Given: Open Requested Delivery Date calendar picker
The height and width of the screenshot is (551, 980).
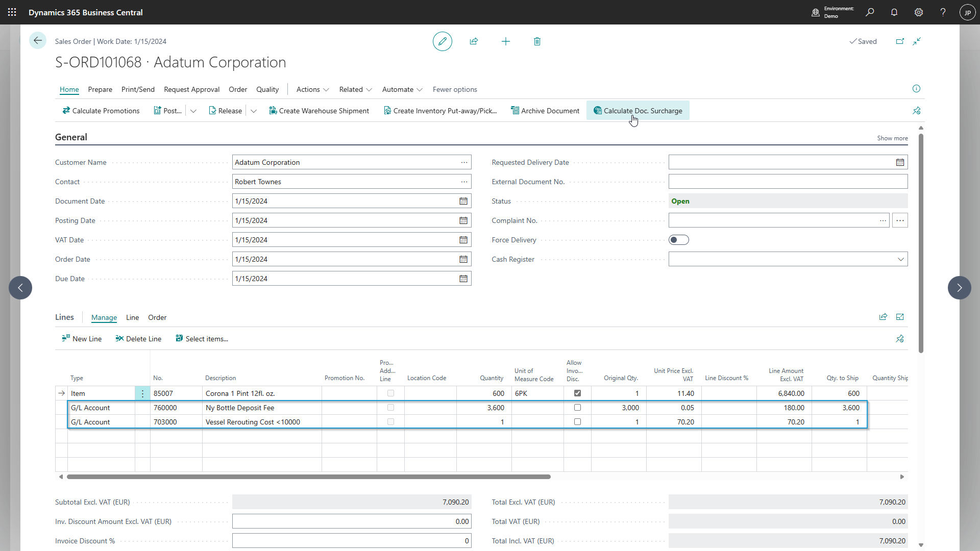Looking at the screenshot, I should (900, 162).
